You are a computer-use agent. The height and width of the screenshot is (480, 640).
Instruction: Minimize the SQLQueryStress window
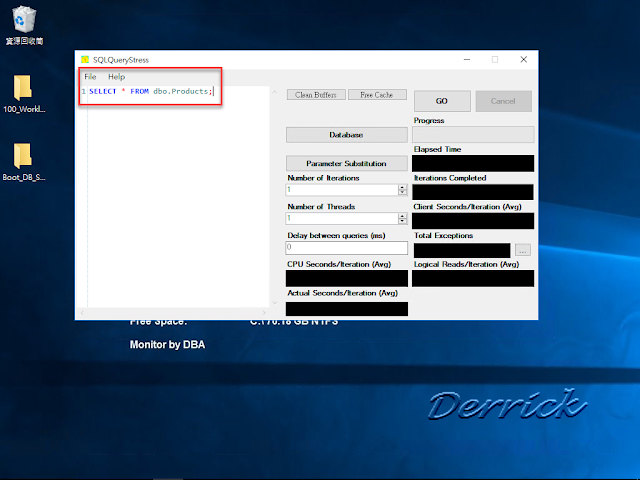click(467, 60)
